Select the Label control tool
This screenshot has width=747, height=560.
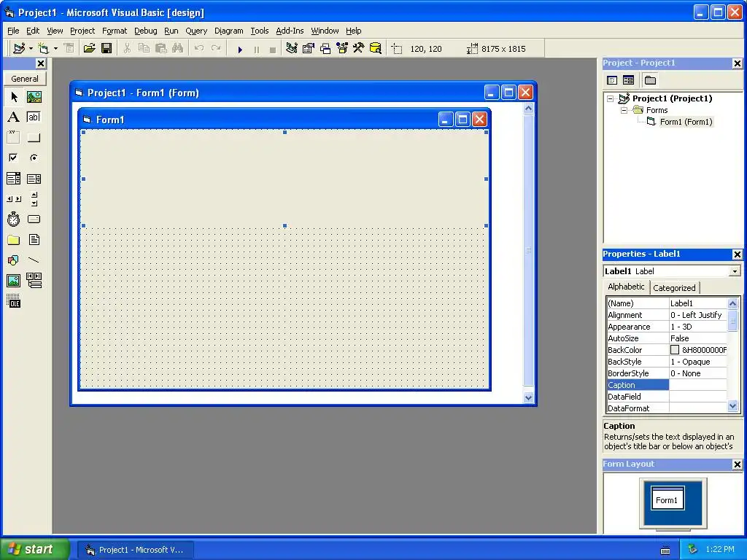tap(14, 117)
